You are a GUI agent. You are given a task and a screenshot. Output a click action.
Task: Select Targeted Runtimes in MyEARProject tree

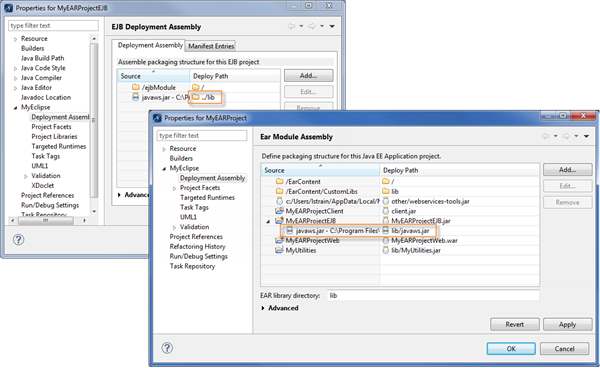coord(207,197)
